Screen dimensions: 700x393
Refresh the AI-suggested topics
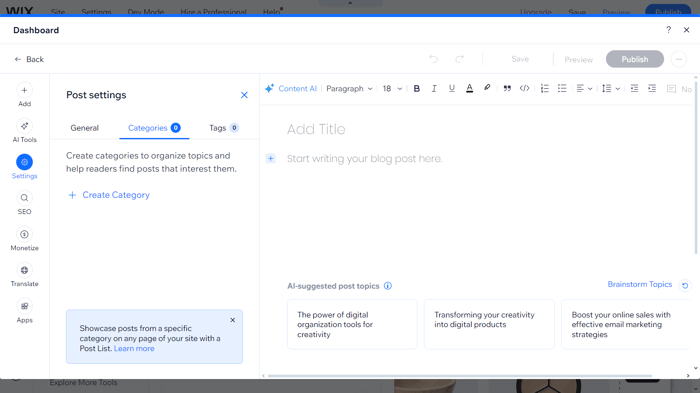click(x=685, y=285)
